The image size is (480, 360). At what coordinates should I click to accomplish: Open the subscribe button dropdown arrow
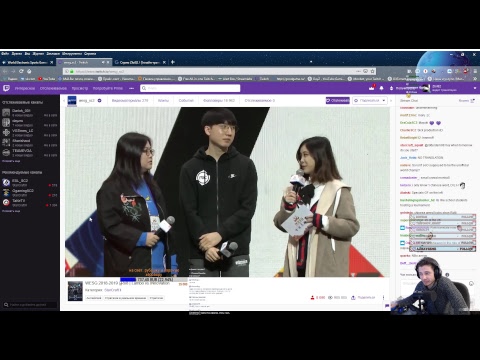(x=384, y=100)
